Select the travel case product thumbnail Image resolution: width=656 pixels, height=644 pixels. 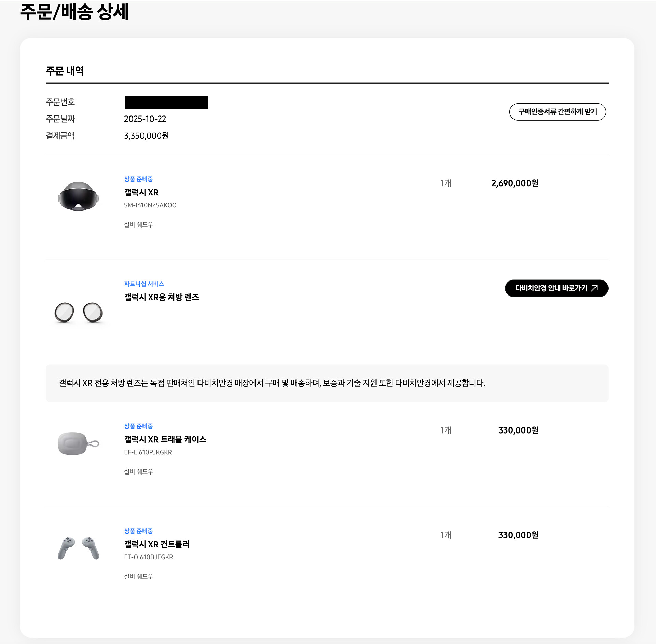coord(78,443)
